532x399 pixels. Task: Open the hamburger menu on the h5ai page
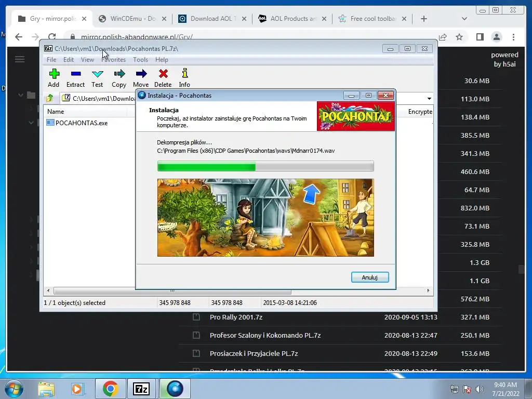coord(20,59)
